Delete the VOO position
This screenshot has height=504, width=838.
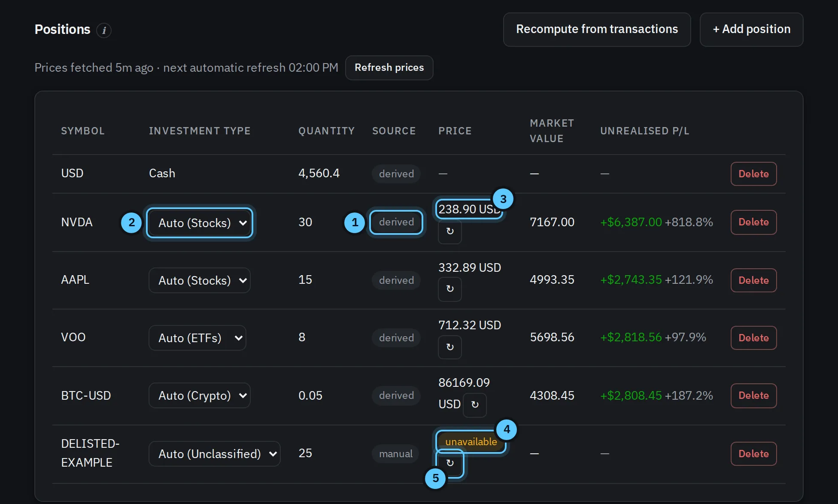753,338
